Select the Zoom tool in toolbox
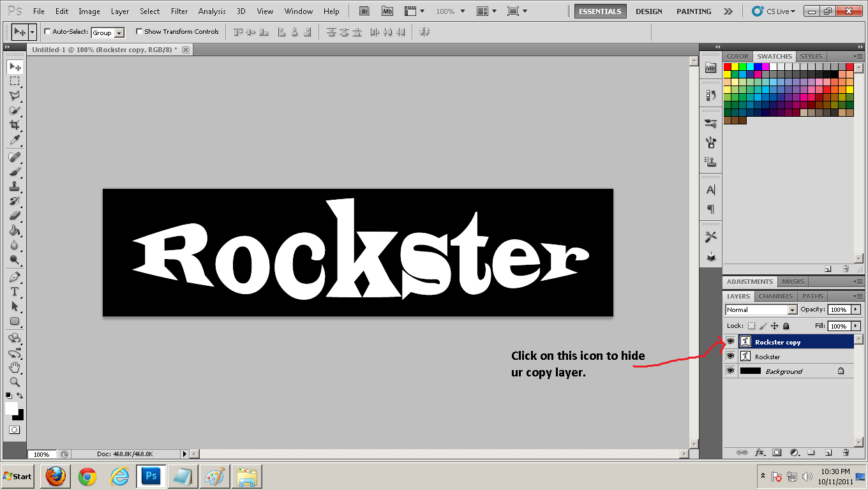This screenshot has height=490, width=868. tap(14, 382)
